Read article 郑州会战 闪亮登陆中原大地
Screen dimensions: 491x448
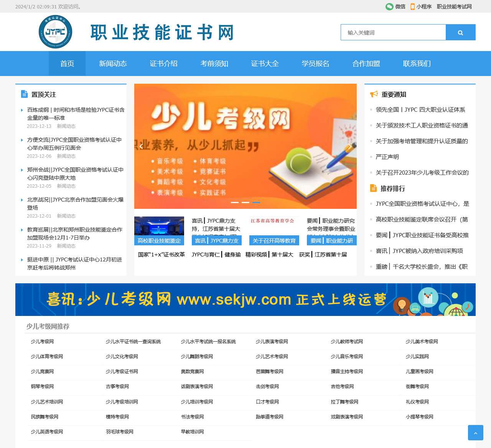pos(75,174)
